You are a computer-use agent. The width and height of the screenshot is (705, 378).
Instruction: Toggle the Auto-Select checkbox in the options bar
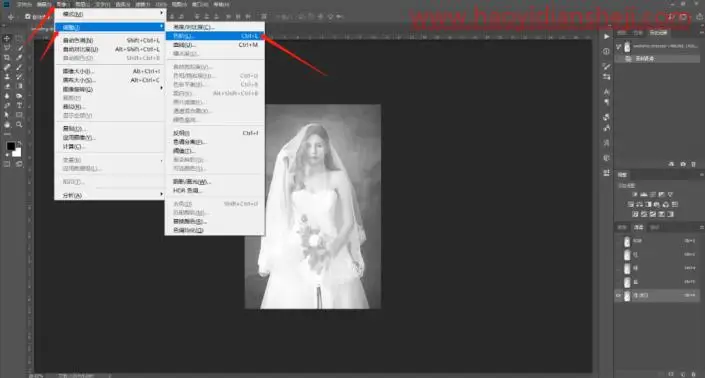(28, 17)
